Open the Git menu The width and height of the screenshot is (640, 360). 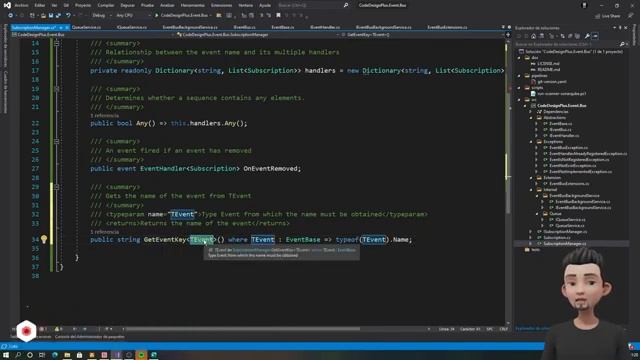pos(66,5)
